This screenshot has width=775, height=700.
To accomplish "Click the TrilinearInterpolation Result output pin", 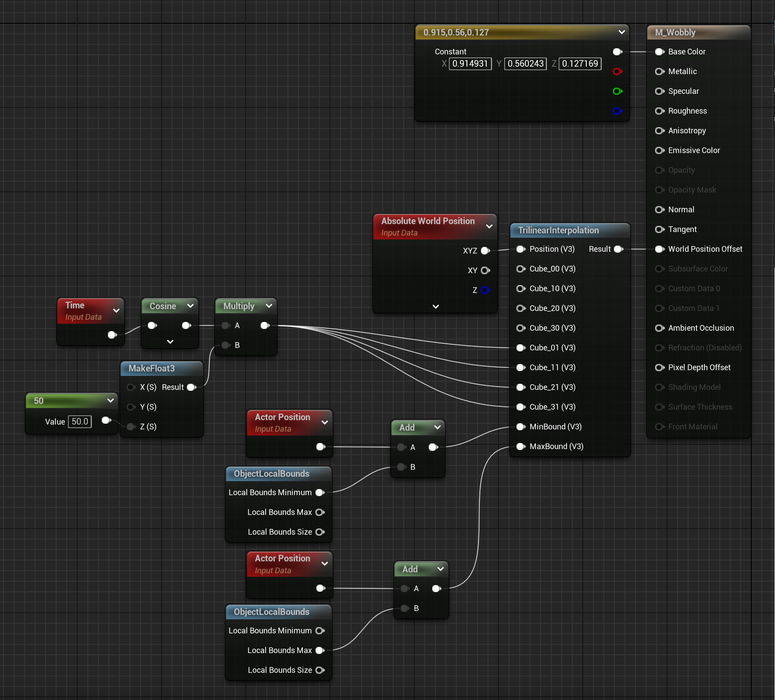I will [x=619, y=249].
